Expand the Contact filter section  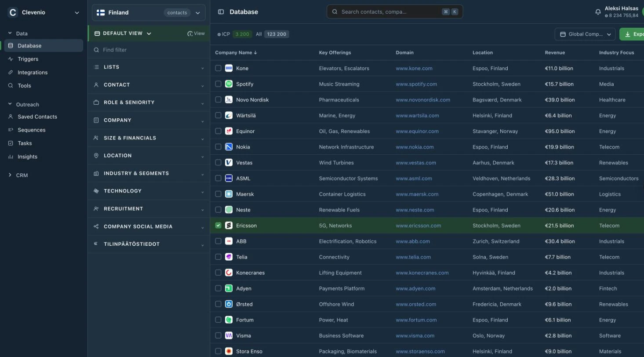pyautogui.click(x=149, y=85)
